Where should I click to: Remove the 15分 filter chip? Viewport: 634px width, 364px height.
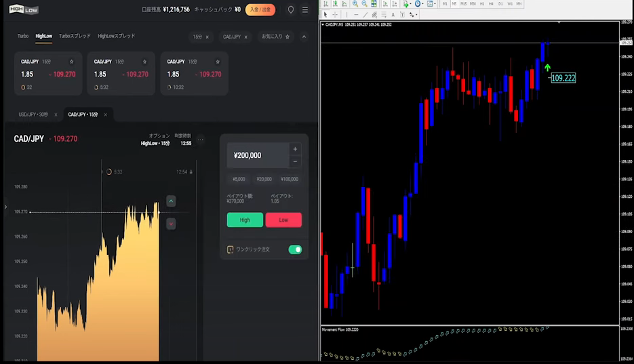pos(207,37)
